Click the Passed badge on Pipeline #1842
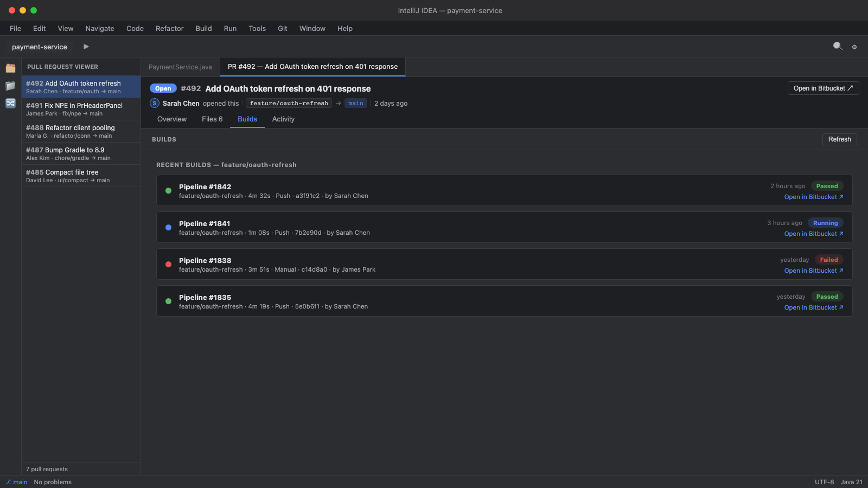The width and height of the screenshot is (868, 488). (x=827, y=186)
